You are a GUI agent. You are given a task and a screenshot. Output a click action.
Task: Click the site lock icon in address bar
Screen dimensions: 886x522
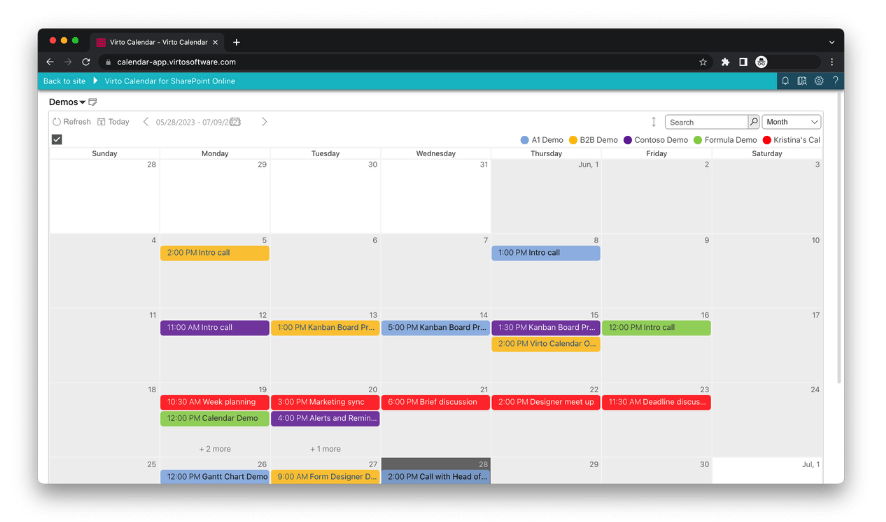coord(108,62)
